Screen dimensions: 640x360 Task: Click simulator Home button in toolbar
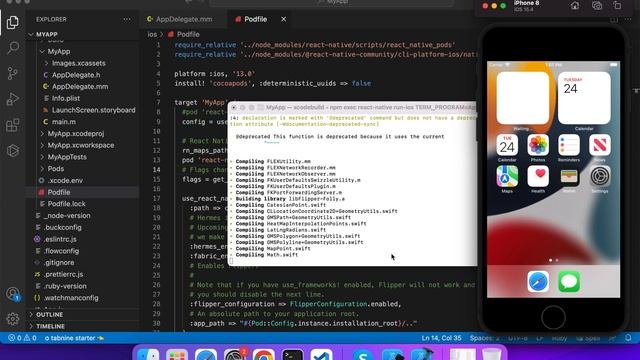(x=575, y=6)
